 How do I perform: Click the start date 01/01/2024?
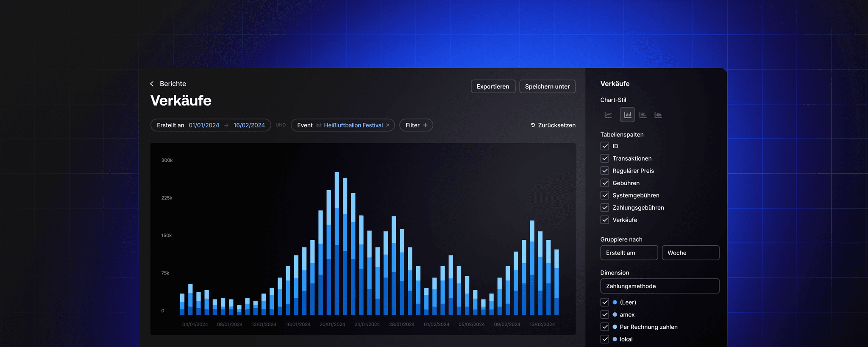click(204, 125)
